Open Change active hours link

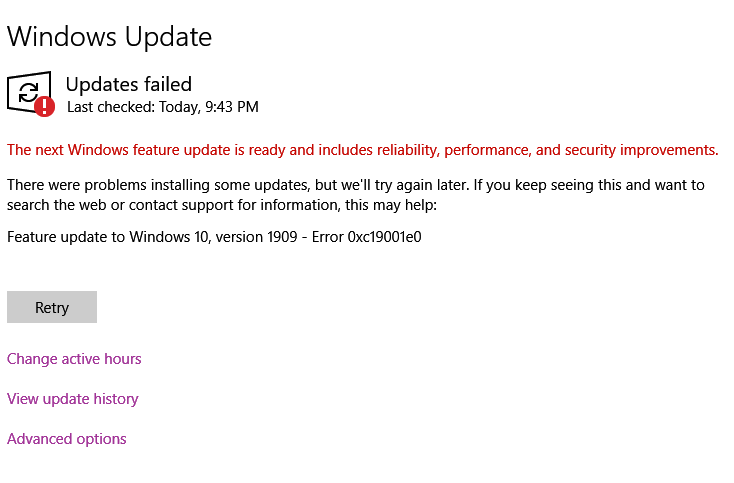74,359
